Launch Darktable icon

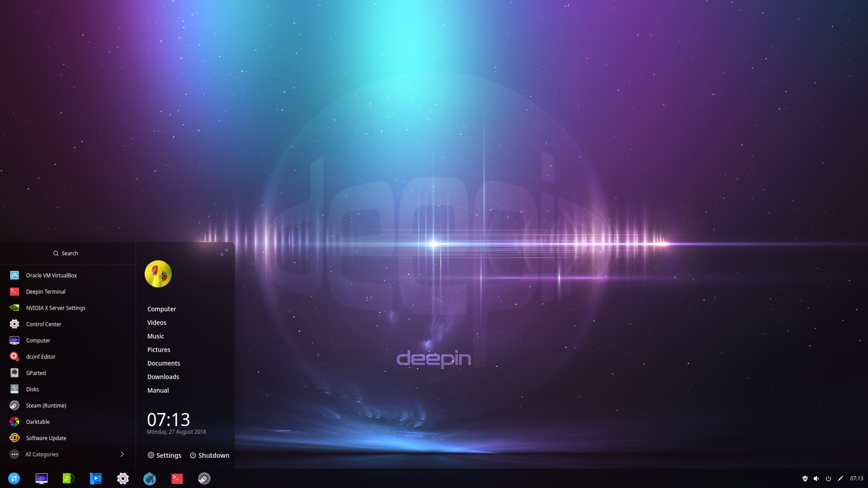(14, 422)
